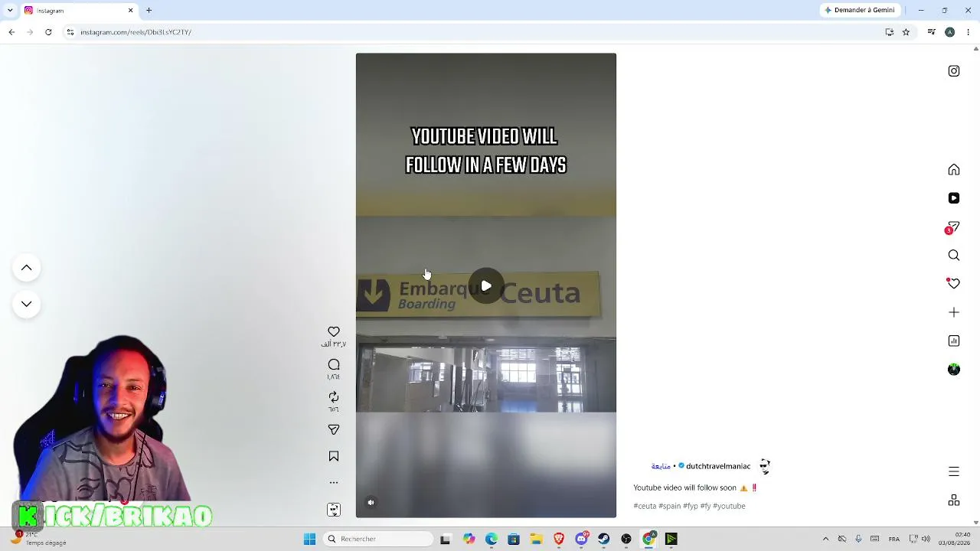Go to the next reel with the down chevron
This screenshot has width=980, height=551.
[26, 304]
